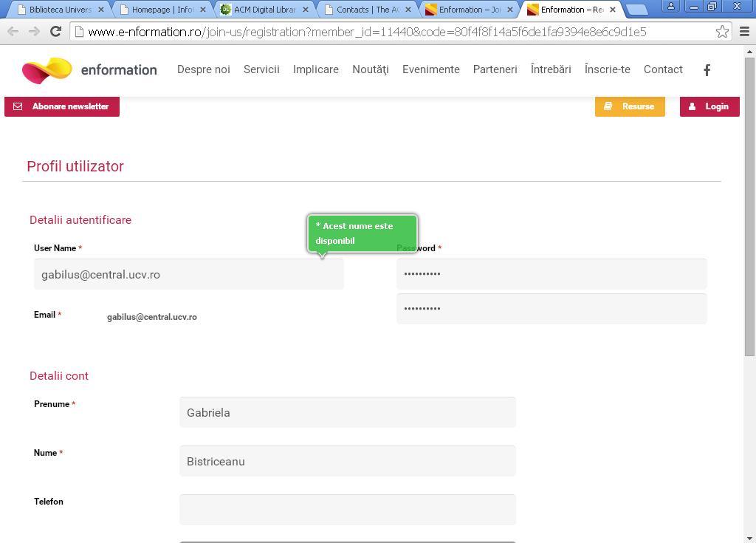Switch to the Biblioteca Univers tab

(60, 10)
